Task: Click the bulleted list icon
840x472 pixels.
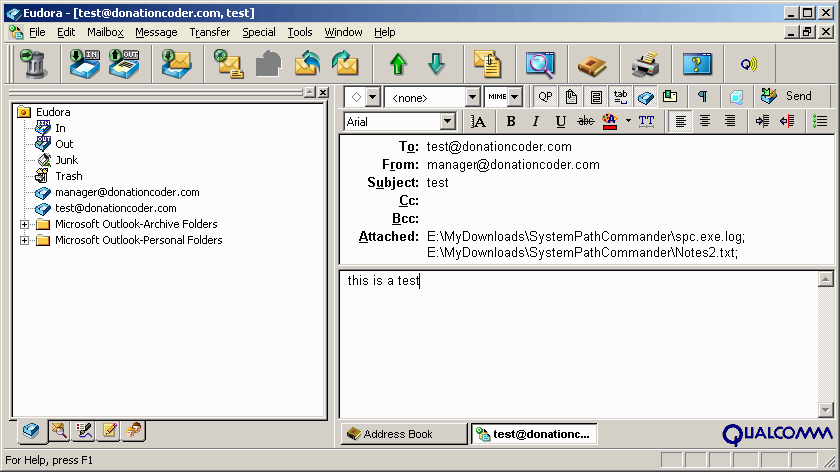Action: click(820, 121)
